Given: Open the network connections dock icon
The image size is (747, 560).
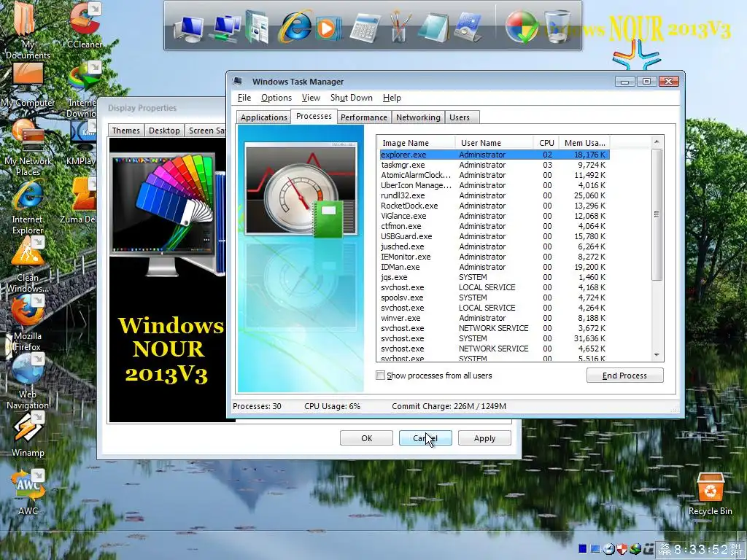Looking at the screenshot, I should click(x=225, y=28).
